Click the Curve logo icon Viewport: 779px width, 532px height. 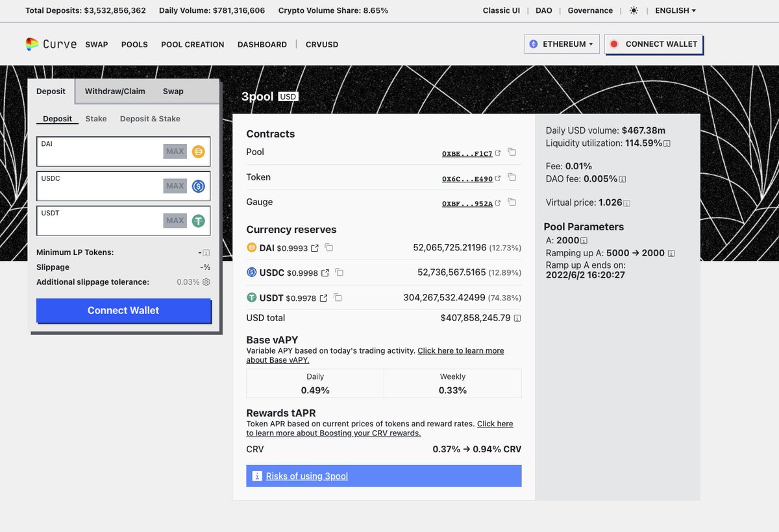pyautogui.click(x=32, y=44)
